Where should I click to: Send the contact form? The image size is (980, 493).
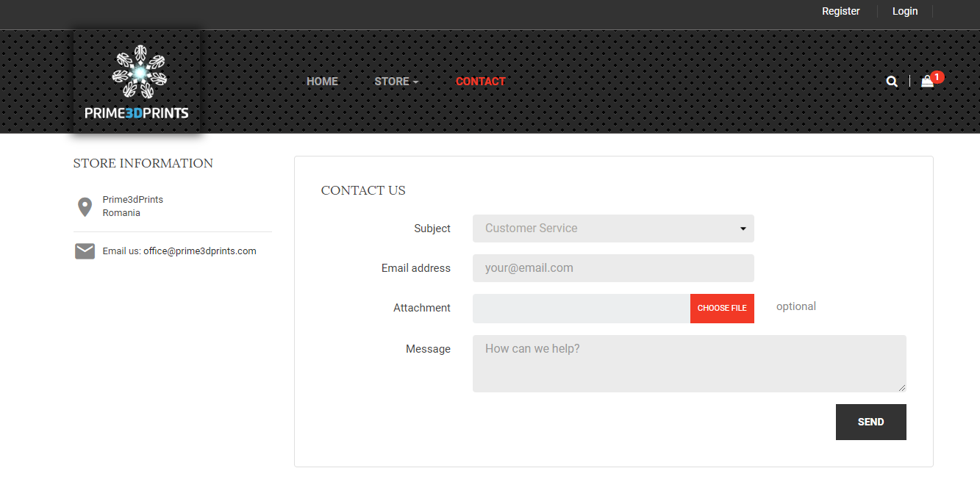(x=871, y=422)
